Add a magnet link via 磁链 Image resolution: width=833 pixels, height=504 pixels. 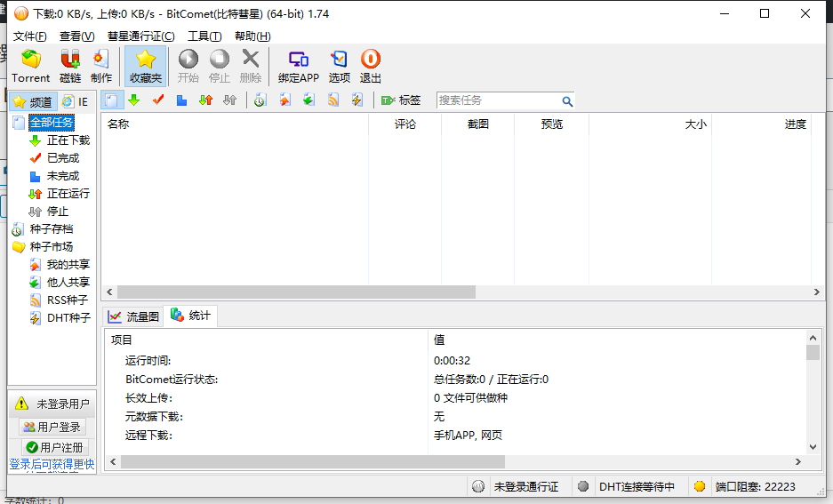point(70,67)
